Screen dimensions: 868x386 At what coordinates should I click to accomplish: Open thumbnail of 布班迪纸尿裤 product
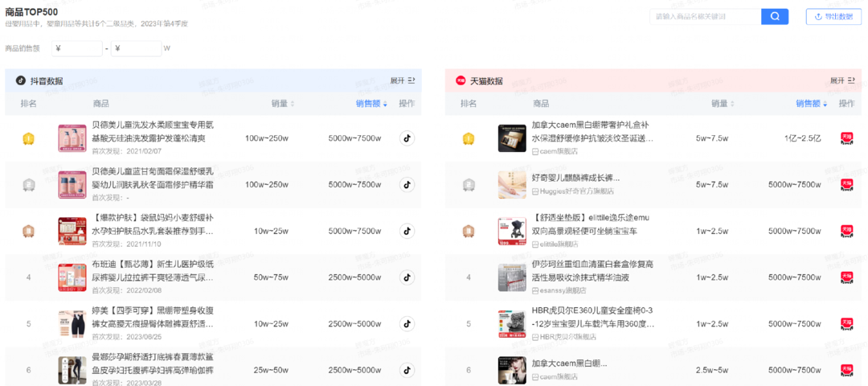pos(72,277)
